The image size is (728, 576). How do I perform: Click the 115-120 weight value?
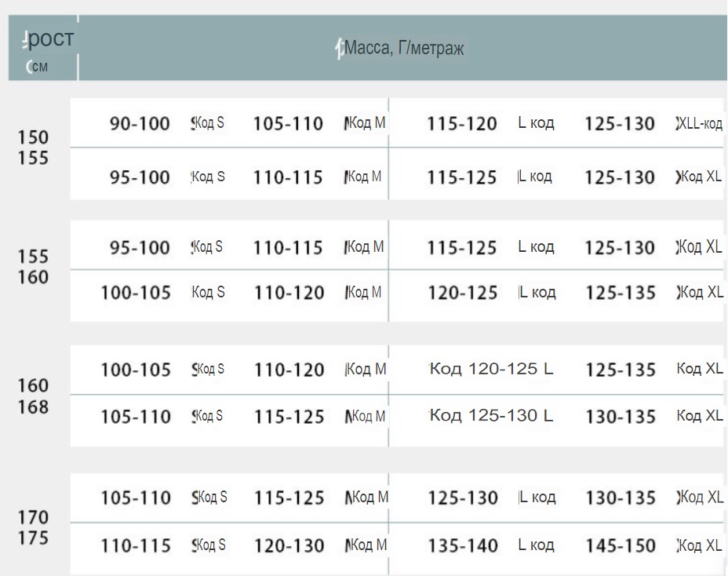tap(462, 123)
